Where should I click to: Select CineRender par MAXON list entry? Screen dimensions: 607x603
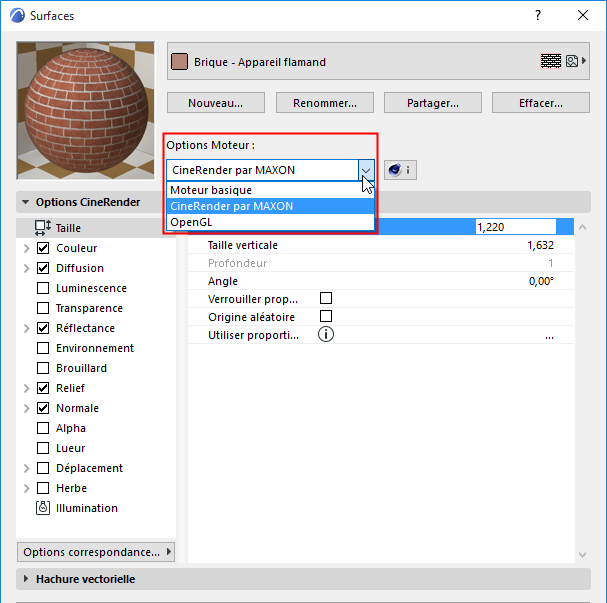click(271, 206)
